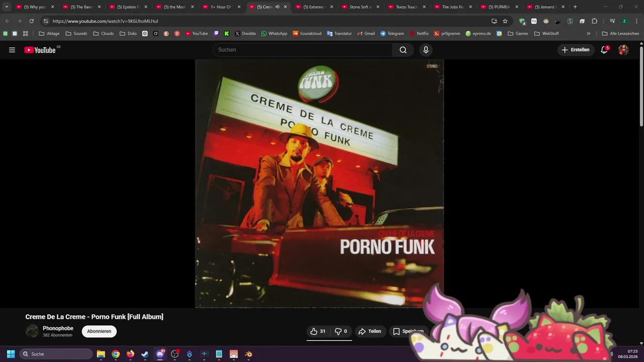Switch to the Stone Soft tab
The width and height of the screenshot is (644, 362).
click(361, 7)
